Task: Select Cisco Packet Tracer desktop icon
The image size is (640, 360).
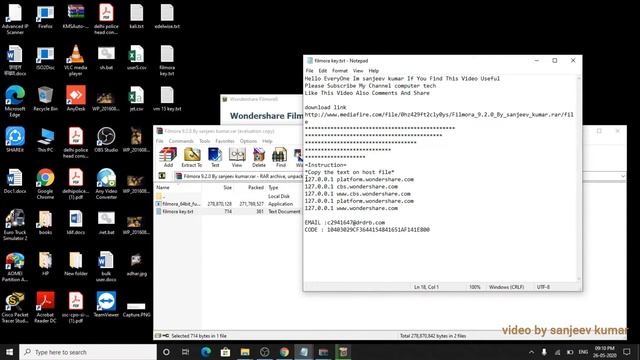Action: click(15, 307)
